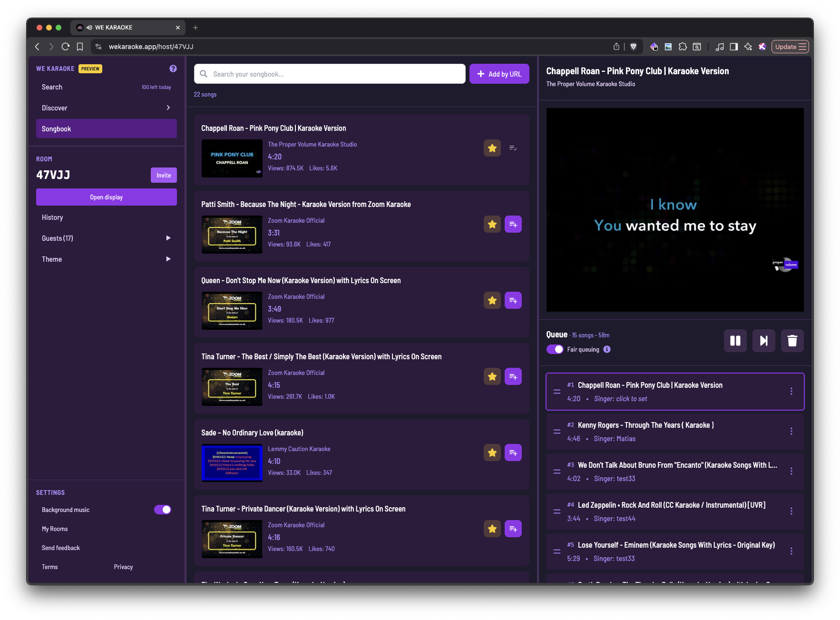The height and width of the screenshot is (620, 840).
Task: Star the Sade - No Ordinary Love track
Action: tap(492, 453)
